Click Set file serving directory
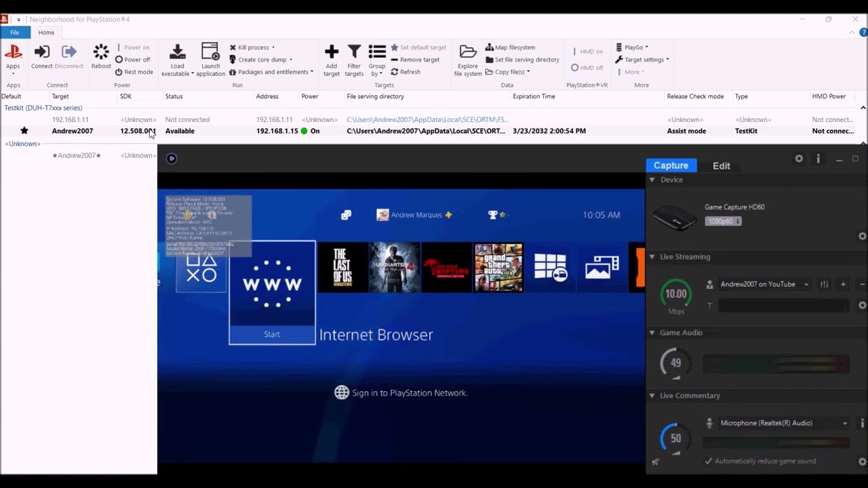 [x=522, y=60]
